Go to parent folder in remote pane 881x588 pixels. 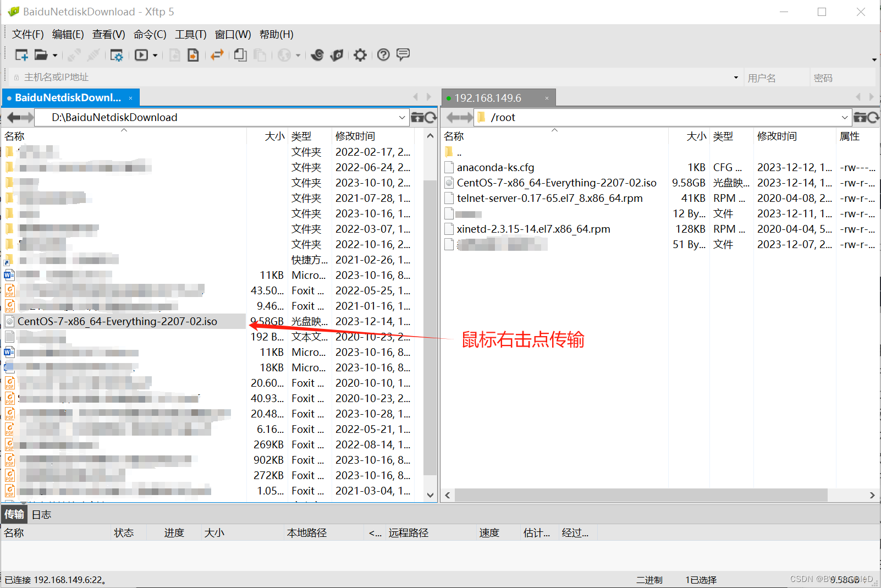pos(860,117)
